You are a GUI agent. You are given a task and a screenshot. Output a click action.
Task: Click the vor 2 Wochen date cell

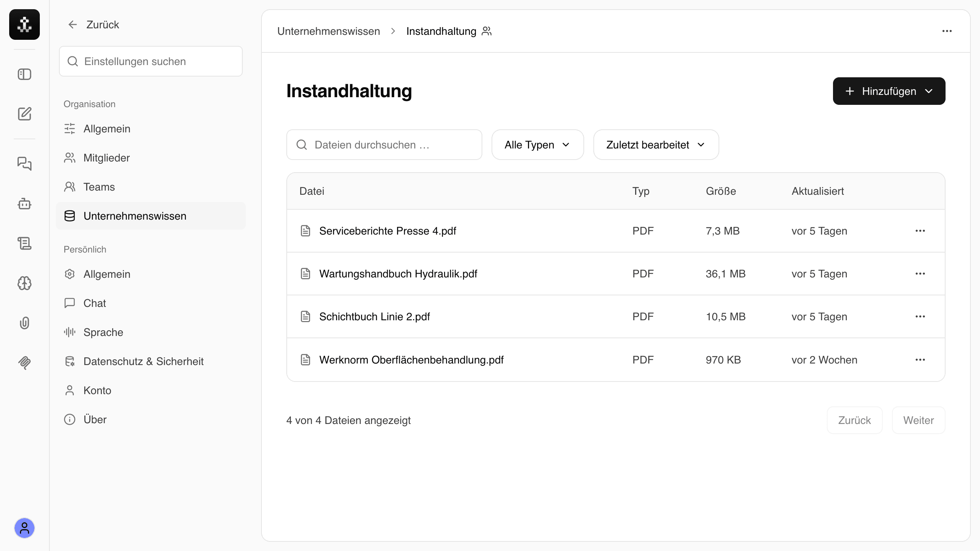[x=824, y=360]
